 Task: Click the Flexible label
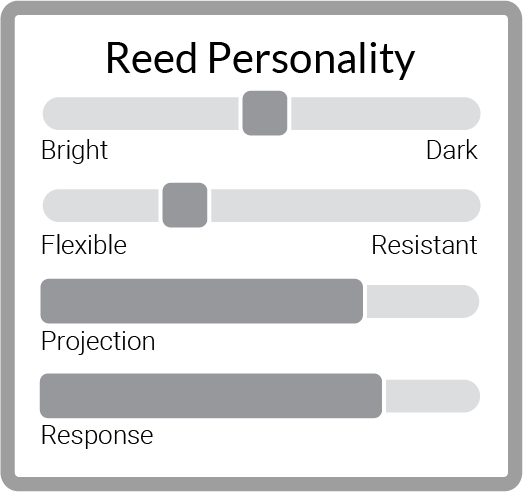coord(84,245)
